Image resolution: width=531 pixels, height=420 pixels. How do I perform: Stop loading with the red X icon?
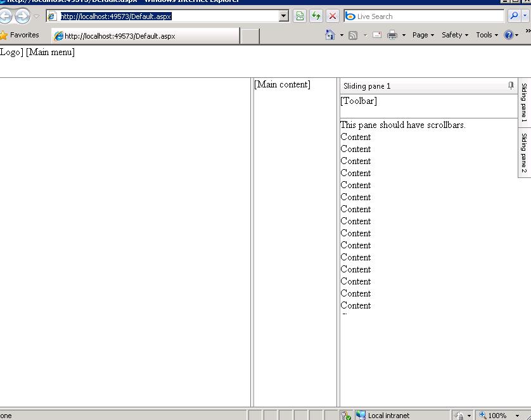point(333,16)
